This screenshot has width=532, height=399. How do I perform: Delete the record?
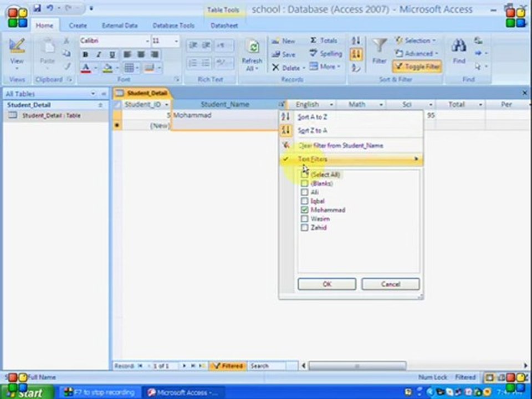click(x=288, y=68)
